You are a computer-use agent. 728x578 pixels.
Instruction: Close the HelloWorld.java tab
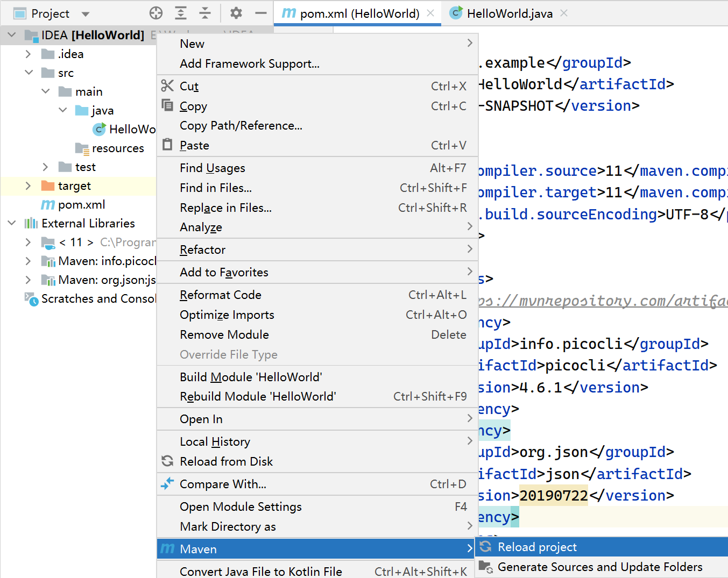564,13
